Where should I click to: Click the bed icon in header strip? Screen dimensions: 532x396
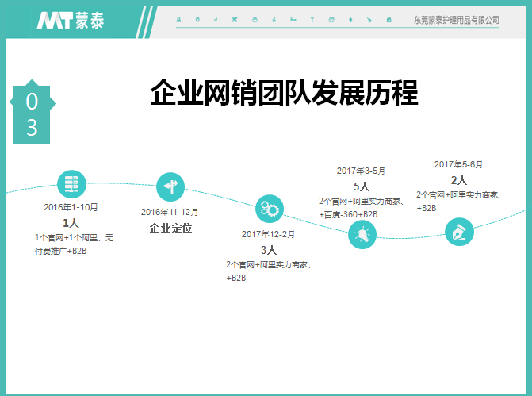293,19
